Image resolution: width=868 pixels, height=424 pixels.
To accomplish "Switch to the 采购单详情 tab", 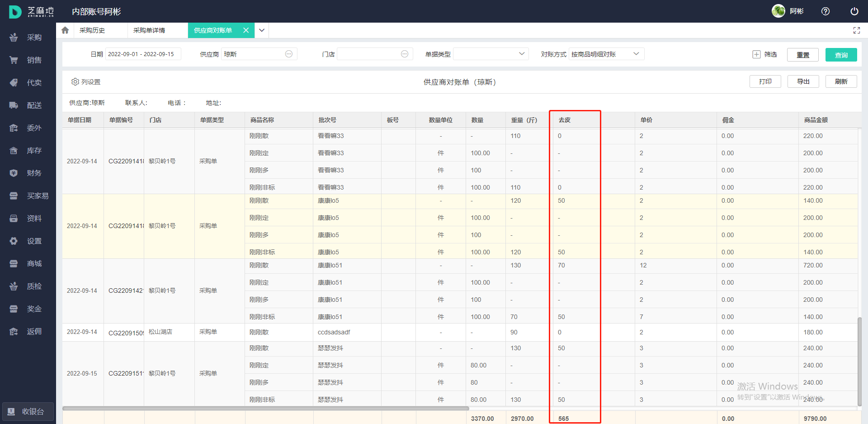I will point(149,30).
